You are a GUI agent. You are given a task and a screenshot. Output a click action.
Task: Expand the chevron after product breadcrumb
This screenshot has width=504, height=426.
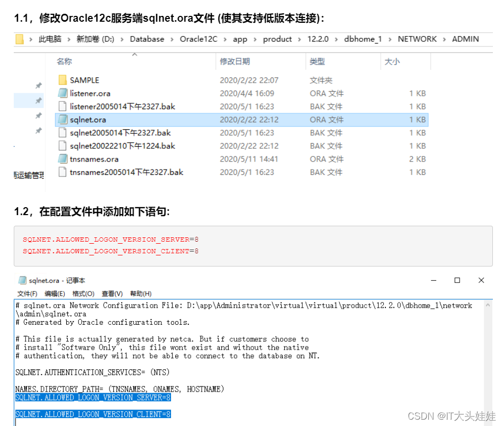(x=299, y=40)
